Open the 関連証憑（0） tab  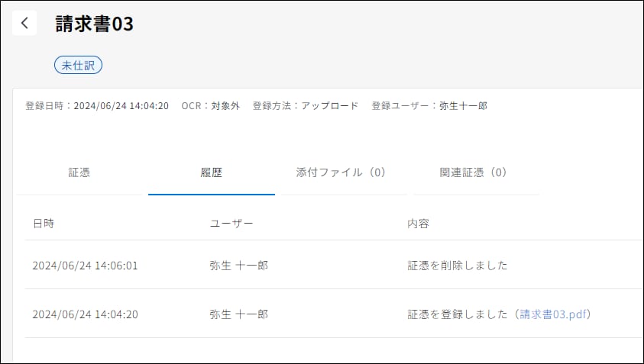coord(474,172)
